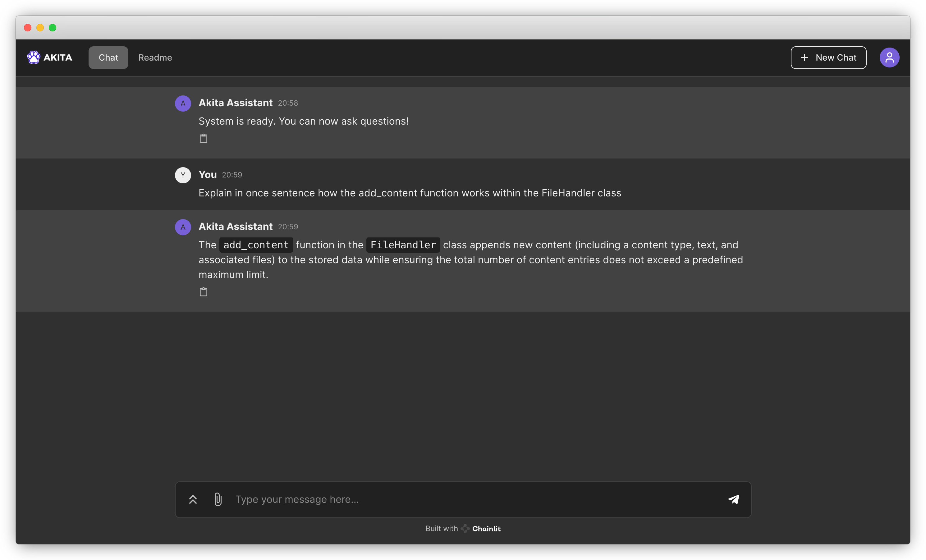
Task: Expand message history with double chevron
Action: click(193, 499)
